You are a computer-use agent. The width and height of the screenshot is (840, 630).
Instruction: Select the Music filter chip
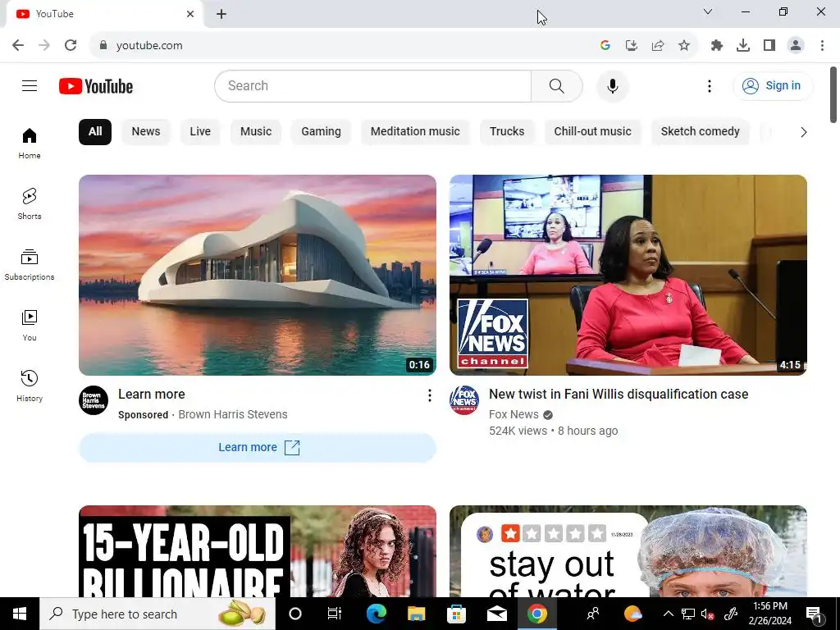coord(256,132)
